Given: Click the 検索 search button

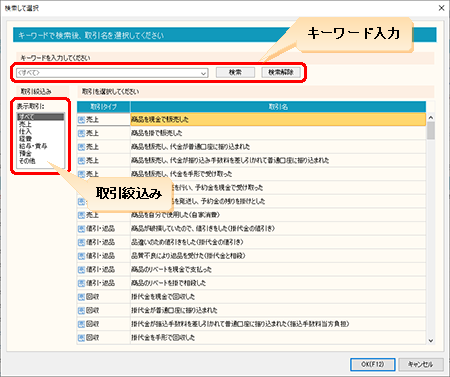Looking at the screenshot, I should click(x=235, y=72).
